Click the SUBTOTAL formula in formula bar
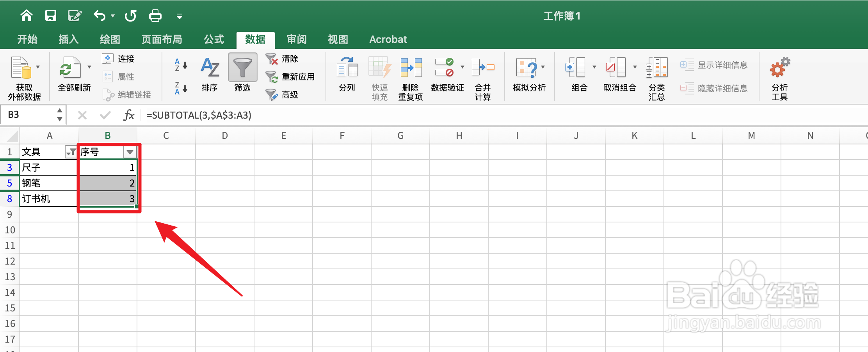 (199, 115)
